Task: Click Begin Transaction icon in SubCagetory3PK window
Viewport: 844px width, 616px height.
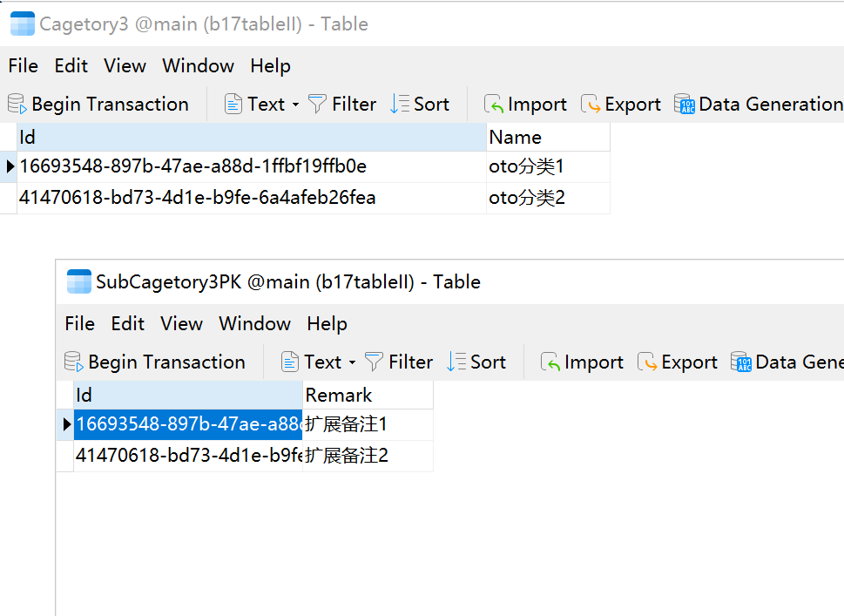Action: tap(73, 362)
